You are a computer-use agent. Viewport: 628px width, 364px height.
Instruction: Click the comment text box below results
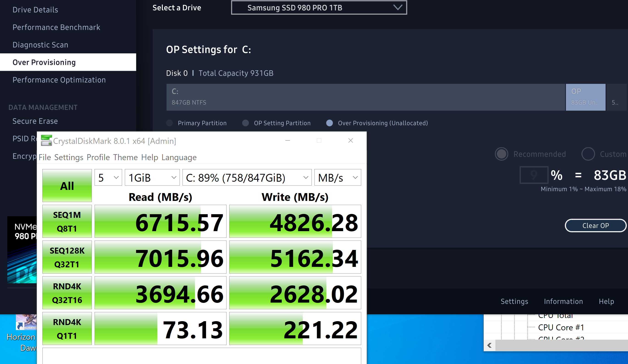pyautogui.click(x=202, y=356)
